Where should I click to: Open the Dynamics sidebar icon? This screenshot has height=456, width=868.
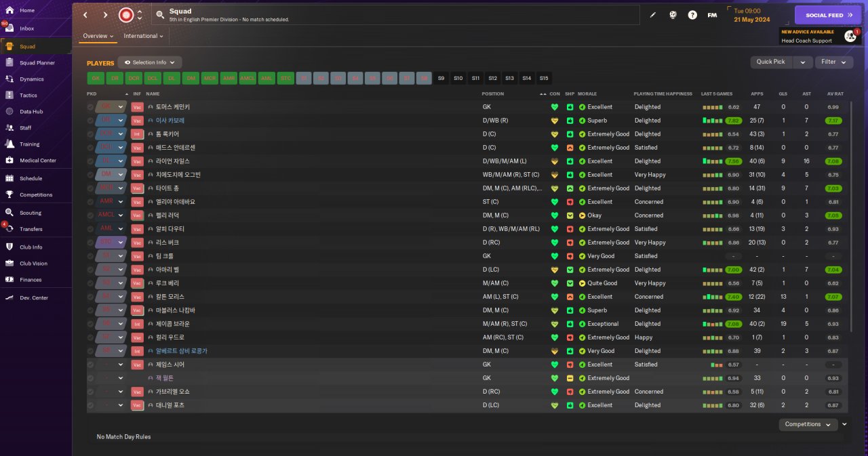[x=9, y=79]
